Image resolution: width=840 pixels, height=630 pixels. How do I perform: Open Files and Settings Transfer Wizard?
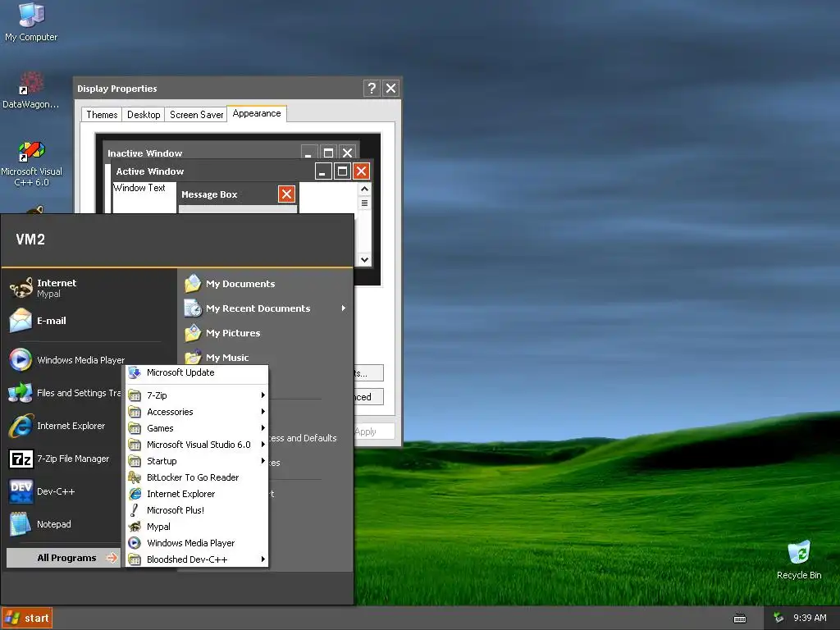coord(66,393)
